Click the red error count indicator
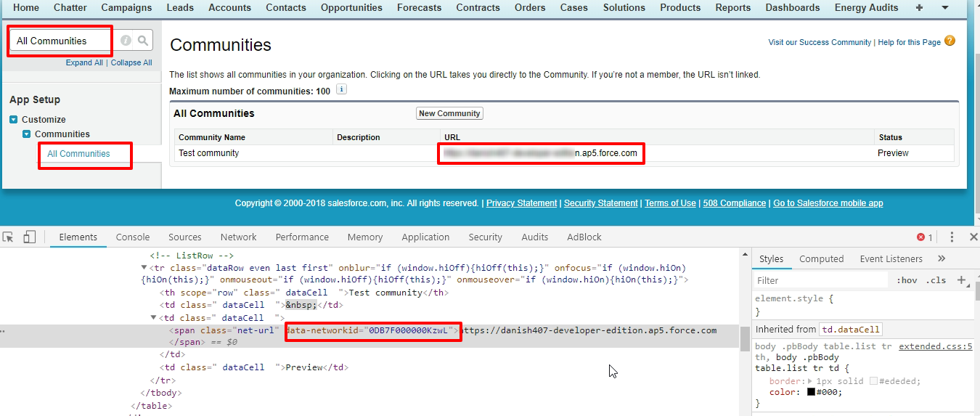 coord(924,237)
